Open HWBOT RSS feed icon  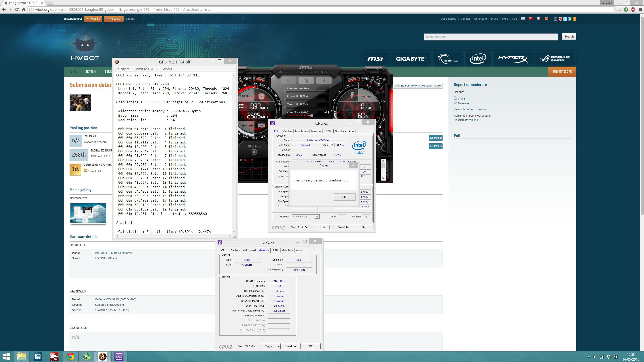(574, 19)
